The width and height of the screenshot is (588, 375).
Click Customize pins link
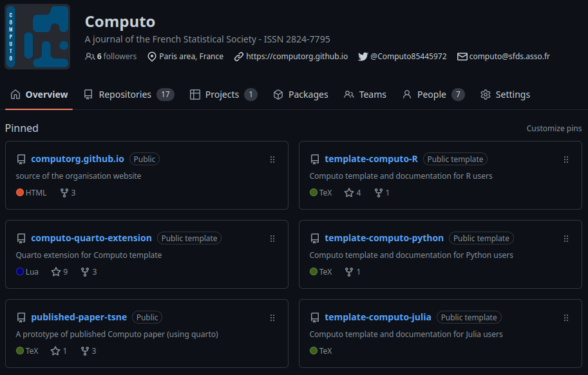(554, 128)
